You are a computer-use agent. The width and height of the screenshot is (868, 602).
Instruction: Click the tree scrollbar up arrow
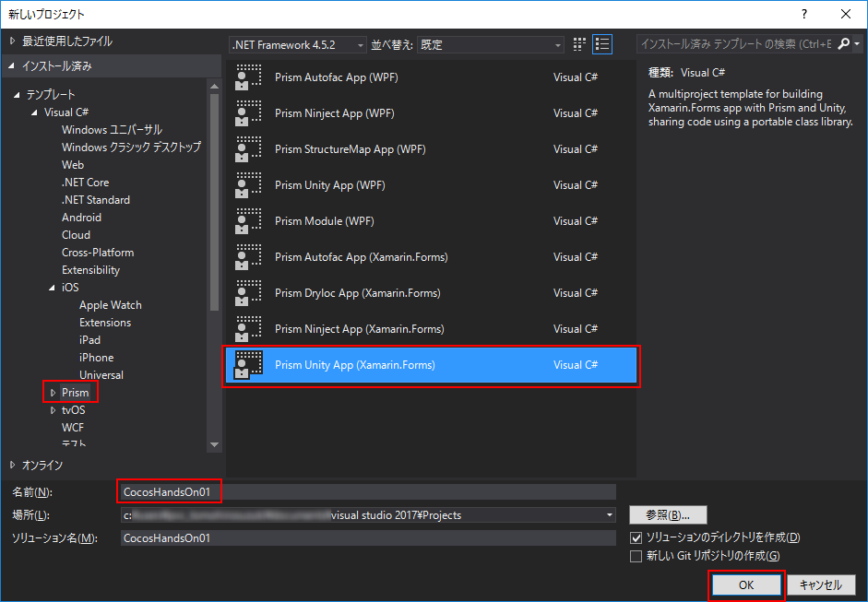click(x=214, y=86)
